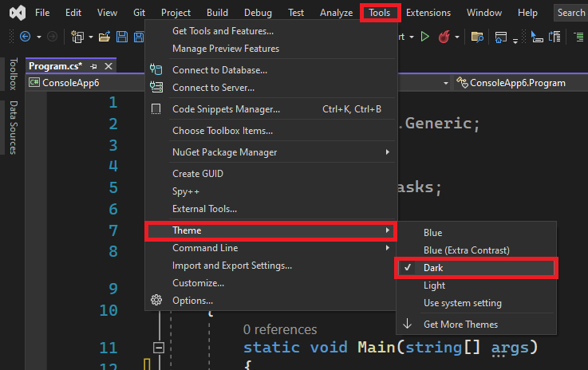Click the Options gear icon
588x370 pixels.
click(156, 300)
